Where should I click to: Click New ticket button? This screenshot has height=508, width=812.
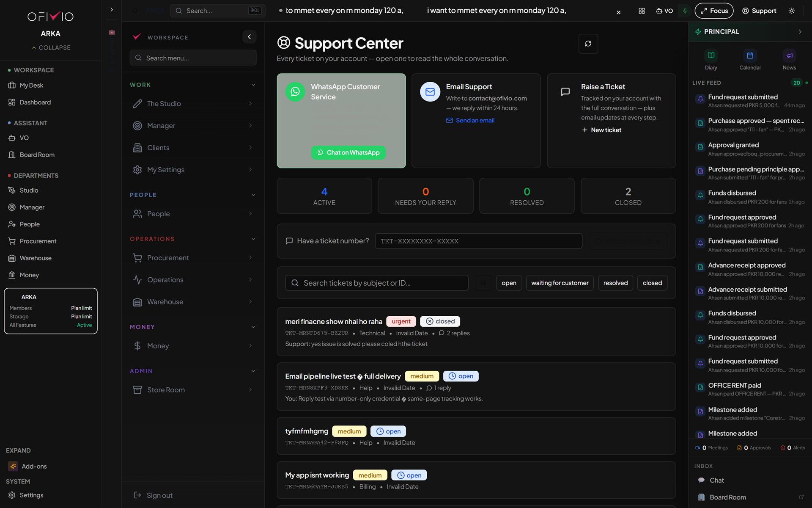pyautogui.click(x=601, y=130)
